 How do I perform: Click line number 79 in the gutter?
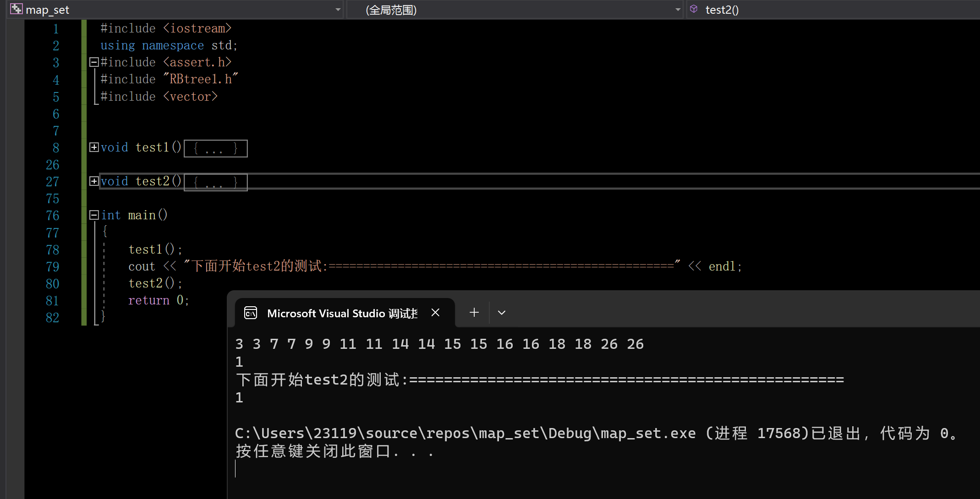coord(52,267)
